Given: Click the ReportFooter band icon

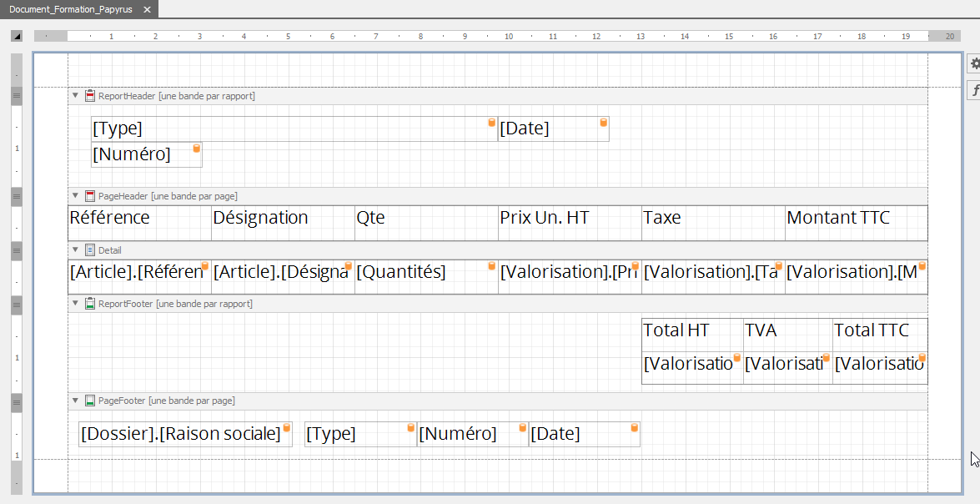Looking at the screenshot, I should [90, 304].
